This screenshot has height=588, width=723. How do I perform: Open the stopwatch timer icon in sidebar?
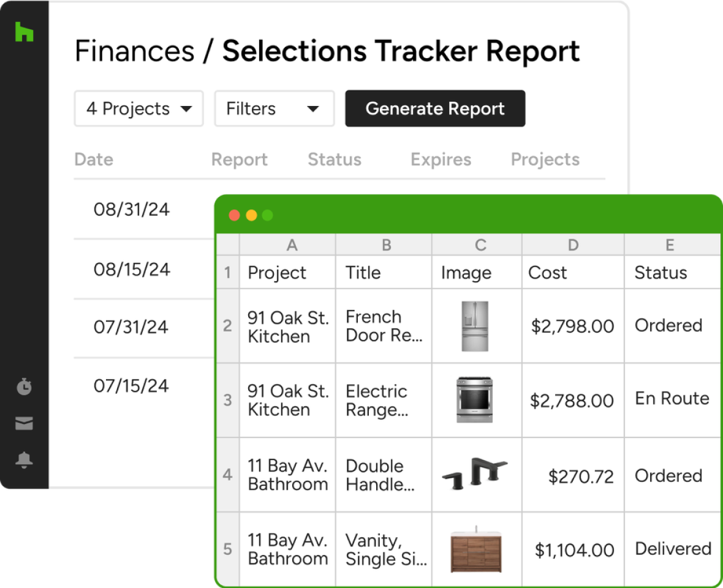click(x=24, y=387)
